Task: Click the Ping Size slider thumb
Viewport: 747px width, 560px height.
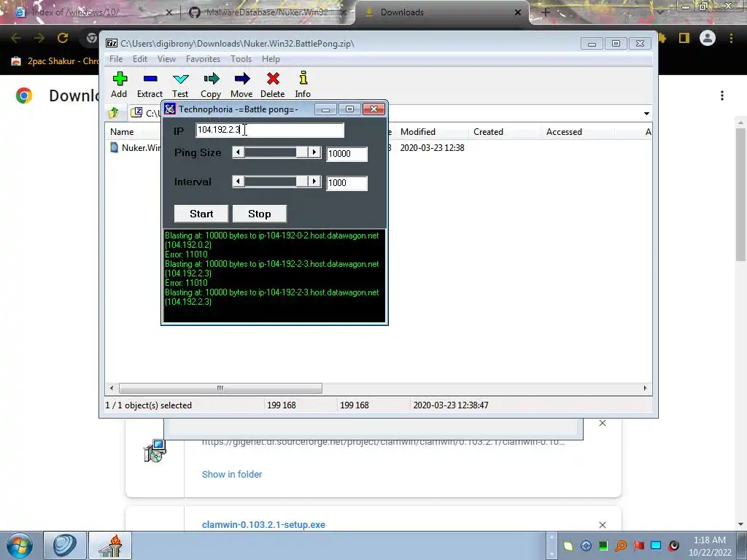Action: click(302, 152)
